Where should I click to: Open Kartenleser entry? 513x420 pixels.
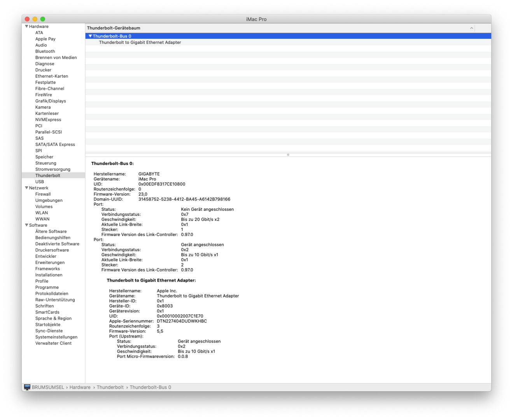coord(47,114)
